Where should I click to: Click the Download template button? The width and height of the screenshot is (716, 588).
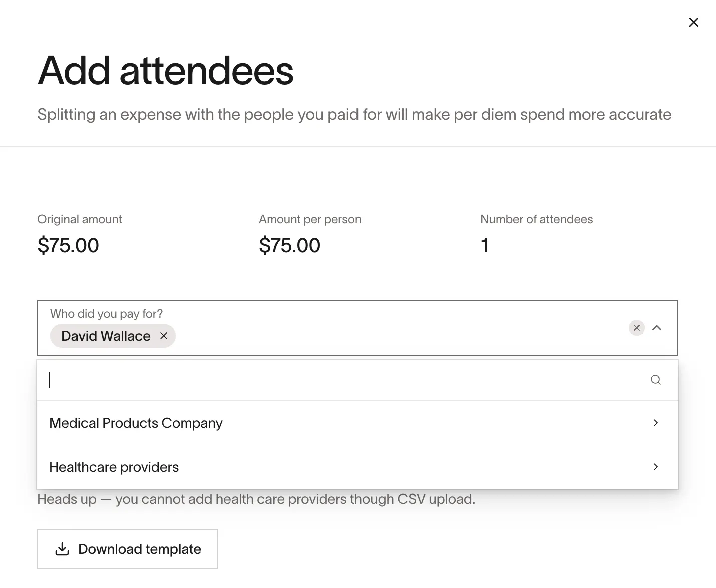(x=128, y=549)
